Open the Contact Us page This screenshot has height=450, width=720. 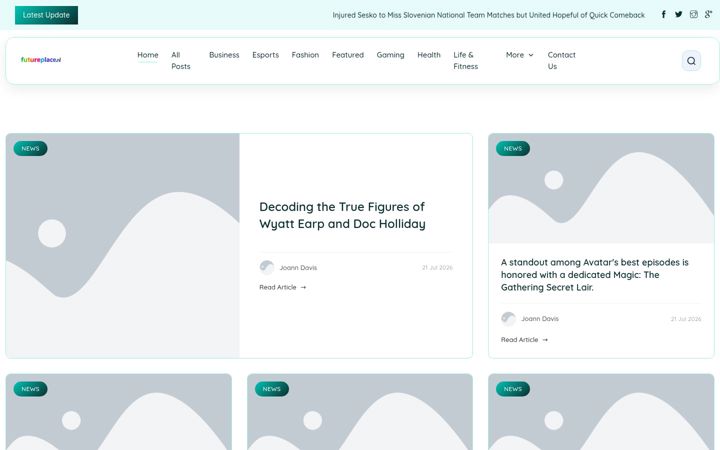[561, 61]
